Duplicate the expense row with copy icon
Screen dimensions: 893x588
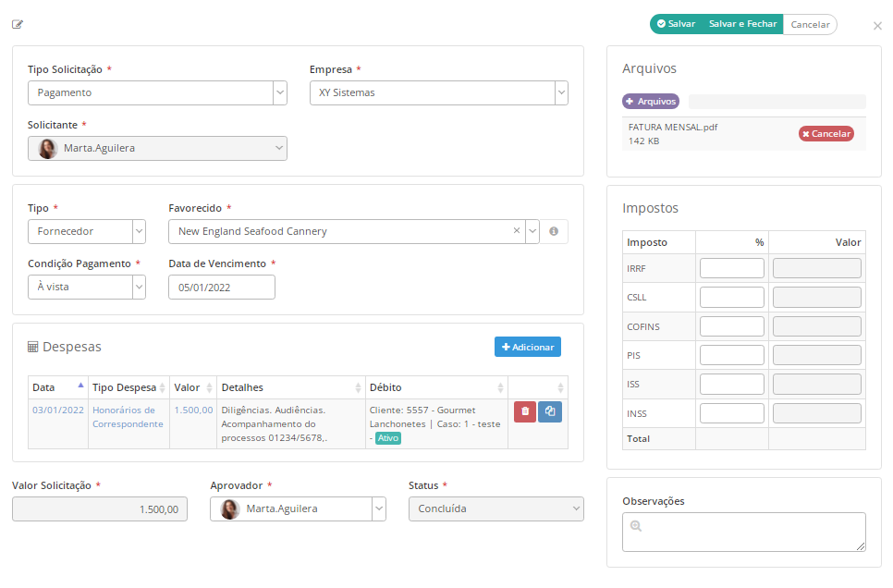click(550, 411)
